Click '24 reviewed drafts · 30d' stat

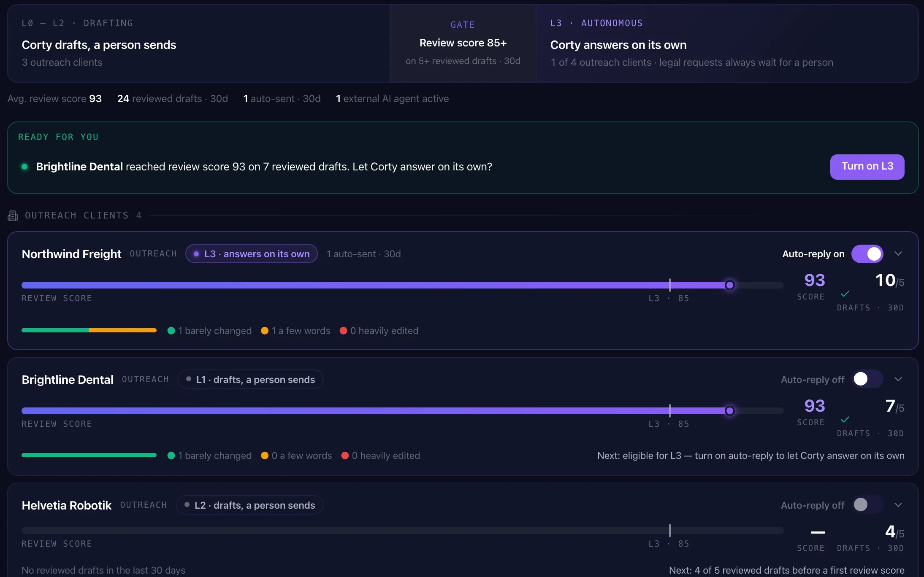[172, 99]
